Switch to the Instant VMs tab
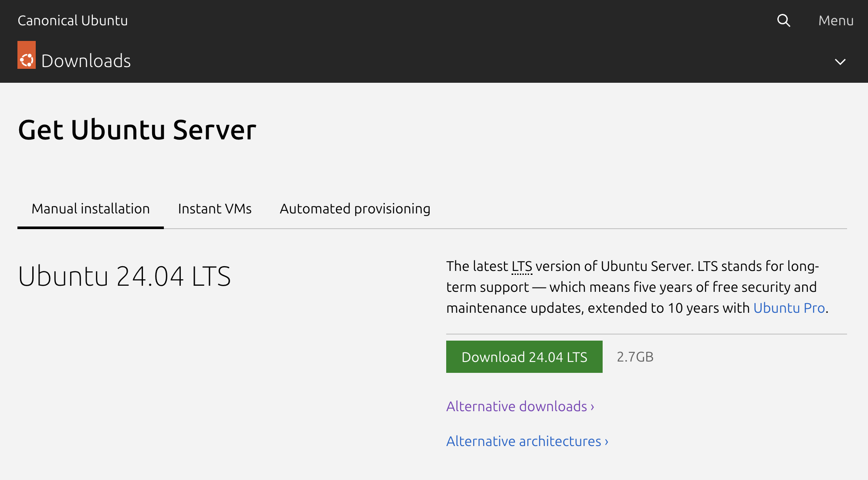The height and width of the screenshot is (480, 868). coord(214,209)
